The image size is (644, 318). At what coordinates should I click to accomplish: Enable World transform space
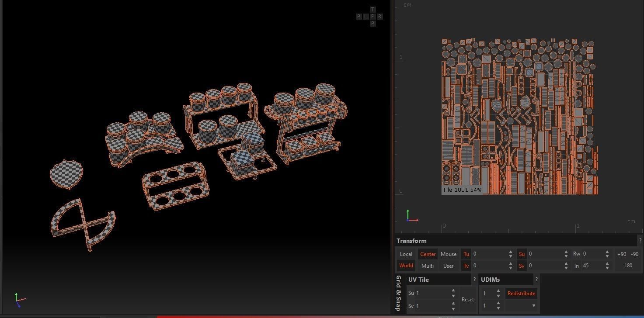pos(406,266)
